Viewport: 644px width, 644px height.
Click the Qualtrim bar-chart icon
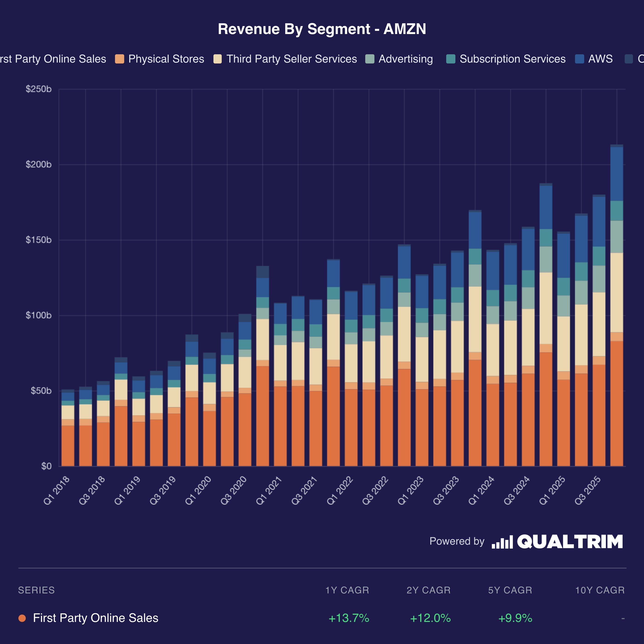[502, 542]
